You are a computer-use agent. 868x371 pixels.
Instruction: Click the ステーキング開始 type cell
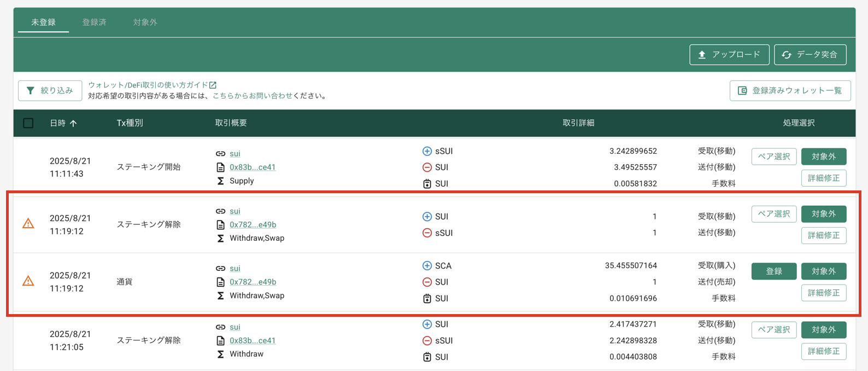click(x=148, y=167)
